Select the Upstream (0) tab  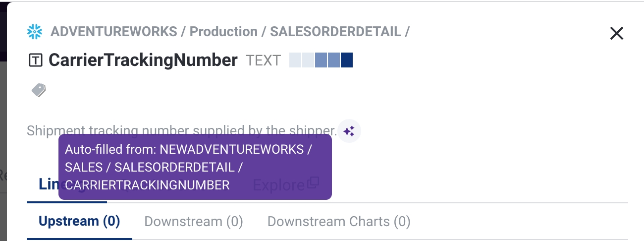pos(79,221)
